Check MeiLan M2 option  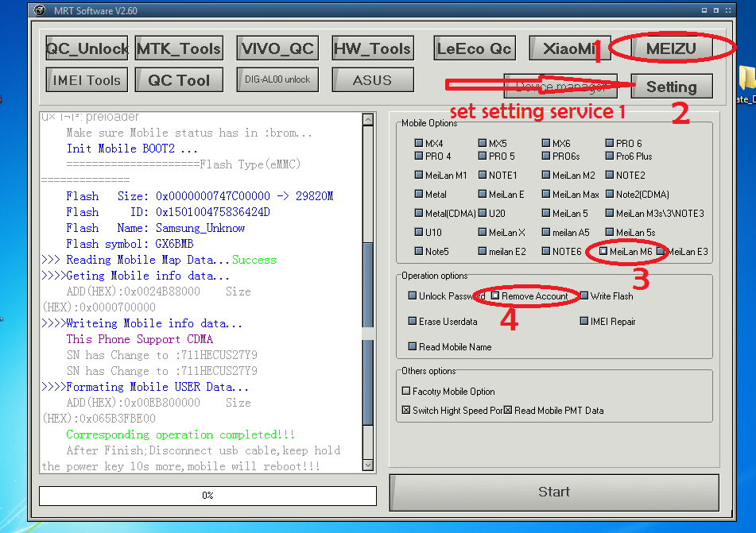coord(546,175)
